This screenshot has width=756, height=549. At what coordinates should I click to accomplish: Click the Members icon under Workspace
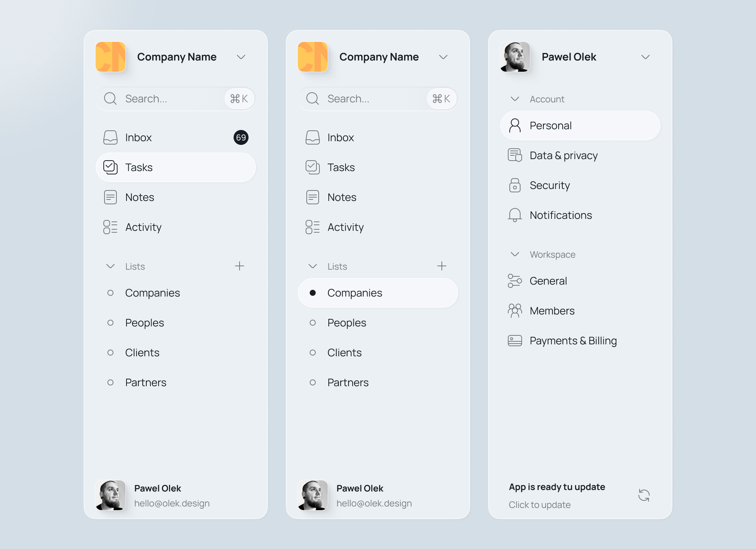tap(515, 310)
